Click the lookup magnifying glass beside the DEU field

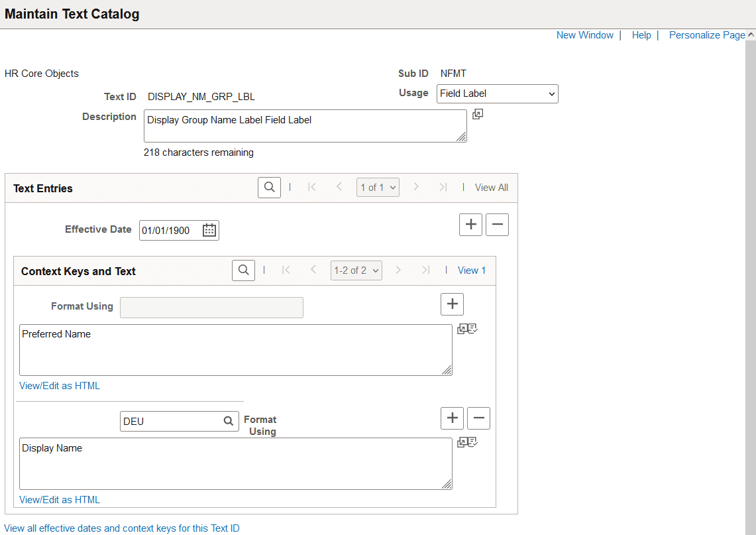229,421
